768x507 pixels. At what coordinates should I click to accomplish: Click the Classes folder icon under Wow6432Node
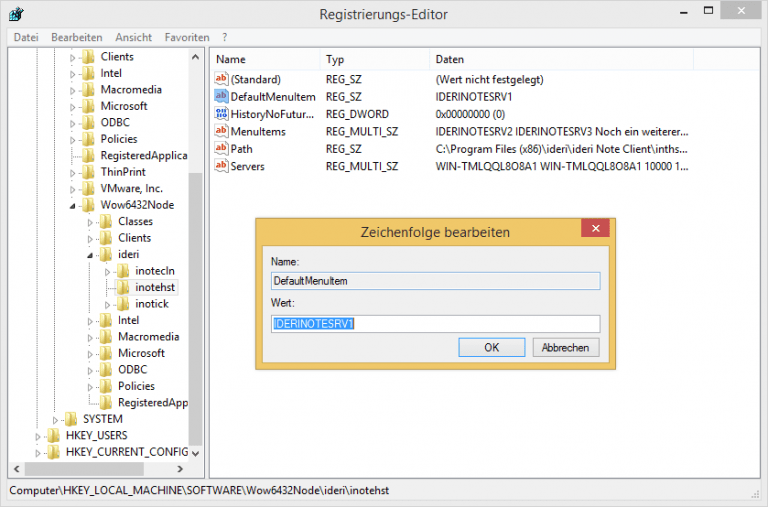click(105, 221)
